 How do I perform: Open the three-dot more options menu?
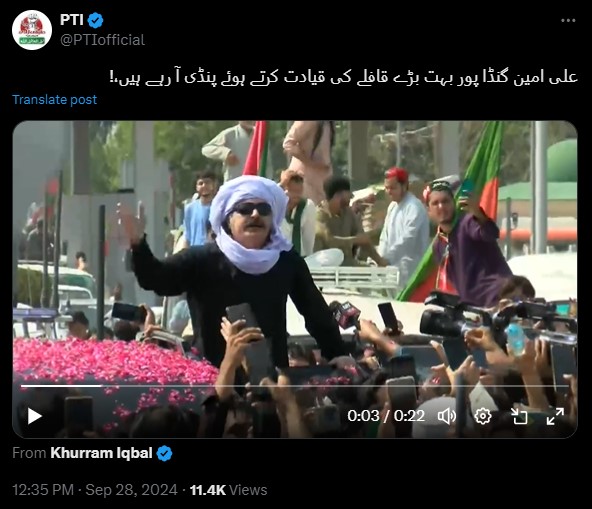click(568, 20)
